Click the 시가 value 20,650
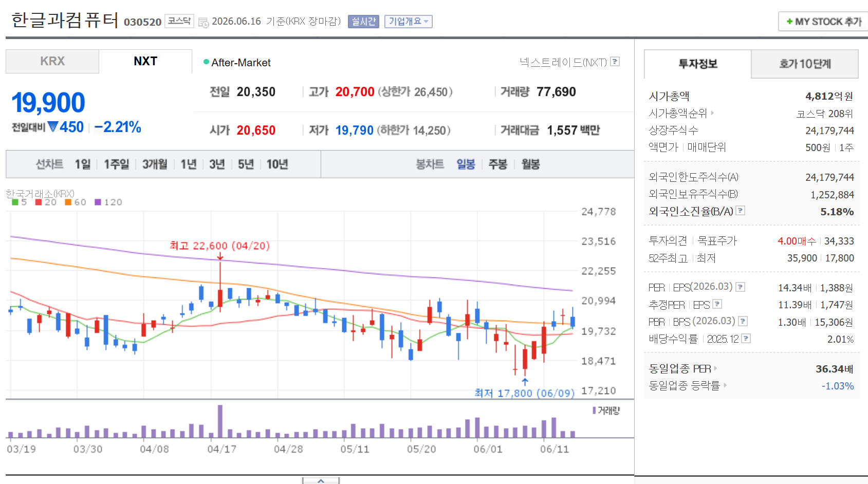Image resolution: width=868 pixels, height=484 pixels. [256, 131]
